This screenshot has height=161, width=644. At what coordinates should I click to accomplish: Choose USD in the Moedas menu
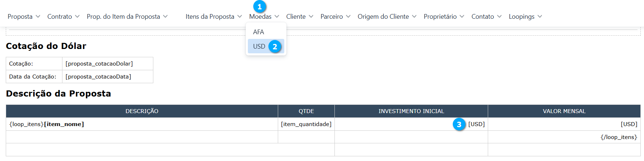click(259, 46)
